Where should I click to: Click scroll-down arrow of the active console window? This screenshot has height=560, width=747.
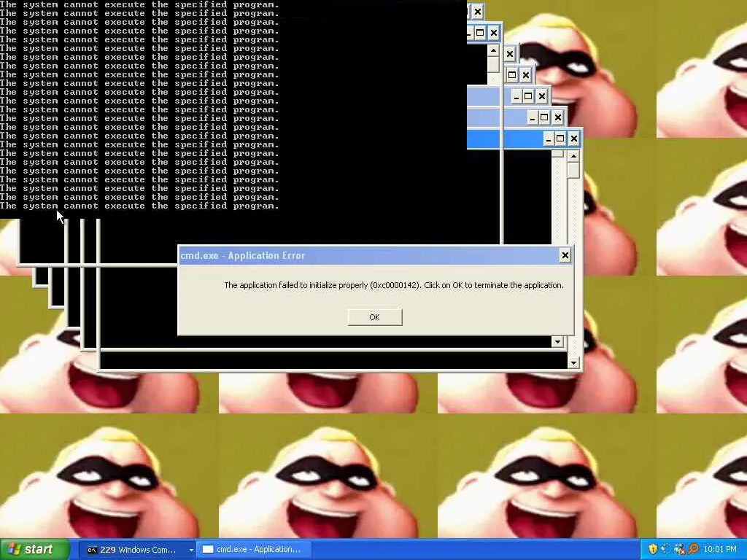[x=573, y=363]
